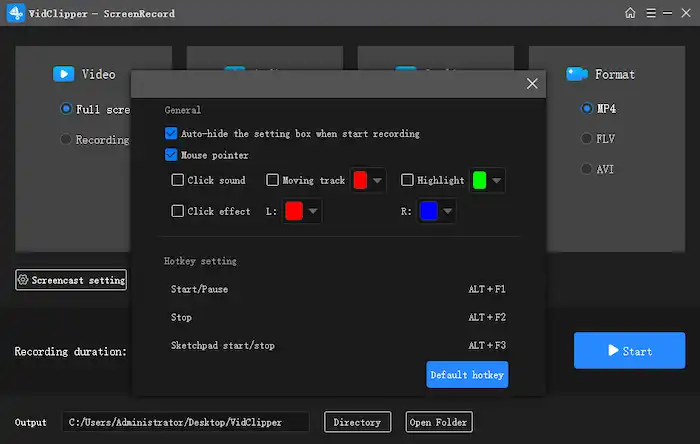The image size is (700, 444).
Task: Open the hamburger menu icon
Action: [651, 13]
